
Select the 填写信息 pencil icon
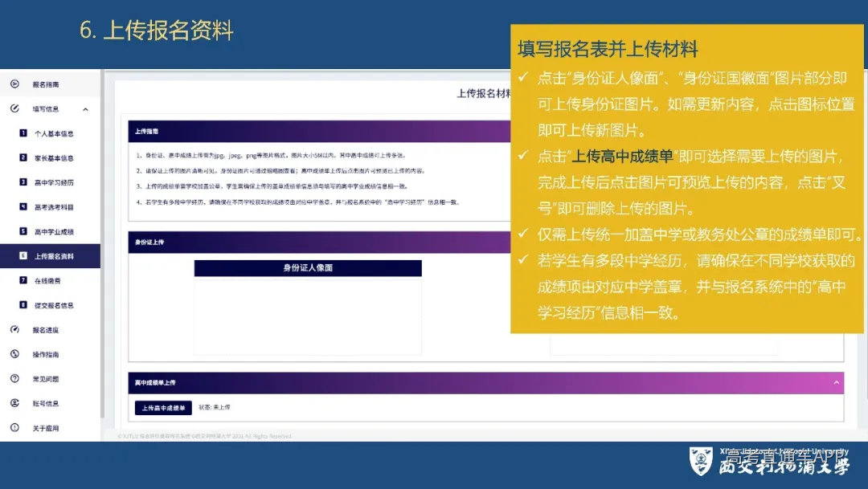[x=14, y=108]
